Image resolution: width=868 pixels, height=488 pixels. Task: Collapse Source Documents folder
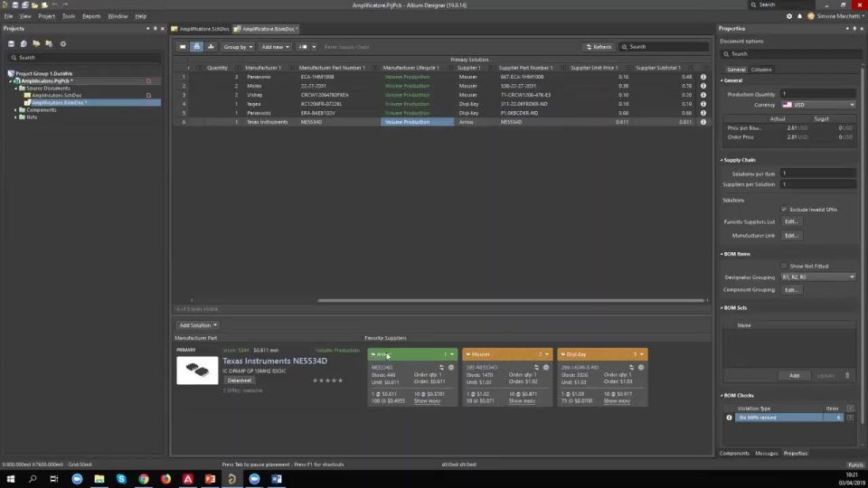15,89
